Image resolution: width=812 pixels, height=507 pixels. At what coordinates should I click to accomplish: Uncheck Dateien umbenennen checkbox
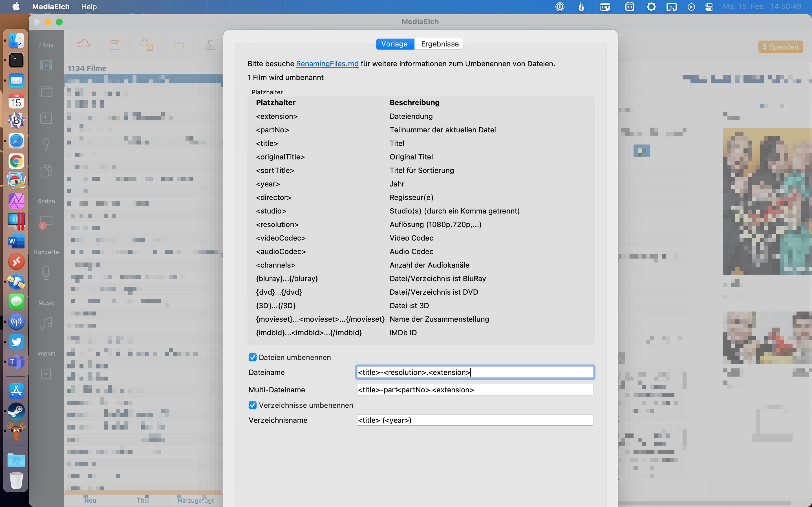coord(252,357)
